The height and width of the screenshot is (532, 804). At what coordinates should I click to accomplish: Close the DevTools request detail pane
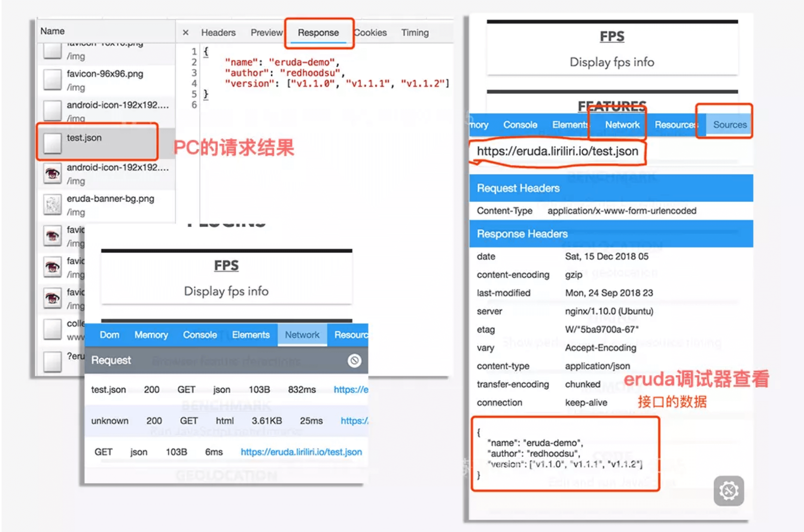pos(185,32)
